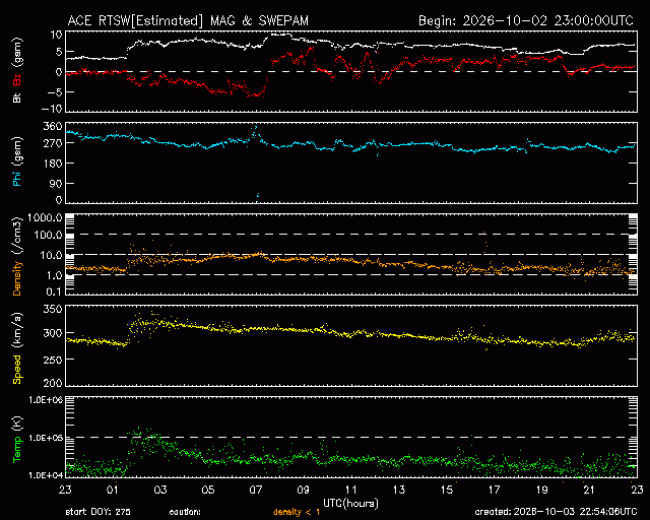Image resolution: width=650 pixels, height=520 pixels.
Task: Click the '13' hour label on the time axis
Action: click(x=399, y=490)
